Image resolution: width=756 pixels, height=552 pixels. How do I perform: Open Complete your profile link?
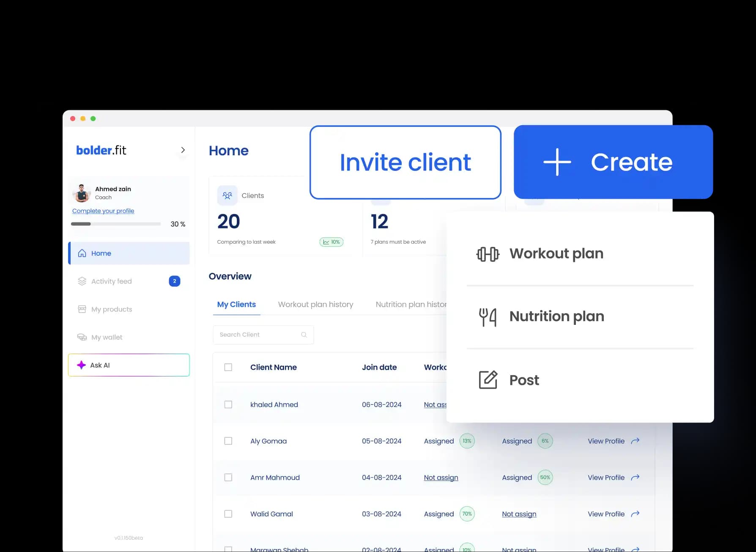[103, 210]
